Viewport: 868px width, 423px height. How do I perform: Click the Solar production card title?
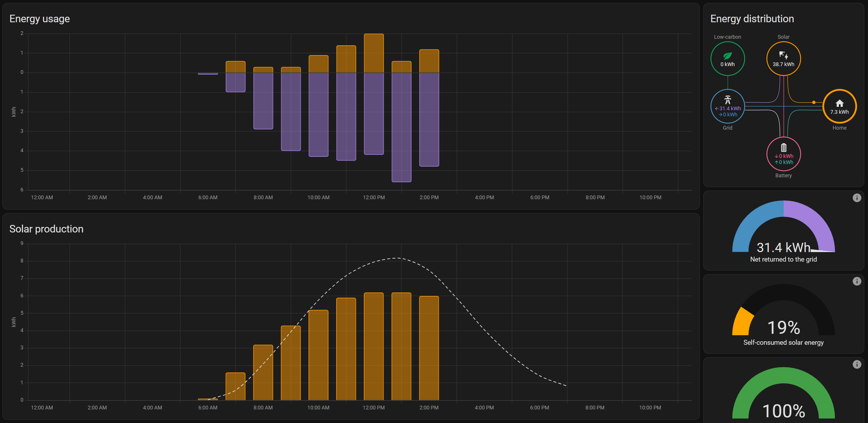tap(46, 229)
